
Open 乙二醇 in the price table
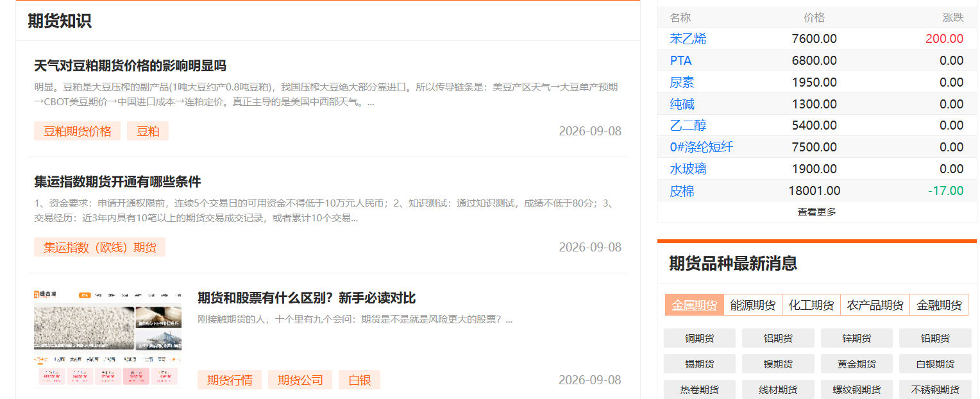click(x=688, y=125)
